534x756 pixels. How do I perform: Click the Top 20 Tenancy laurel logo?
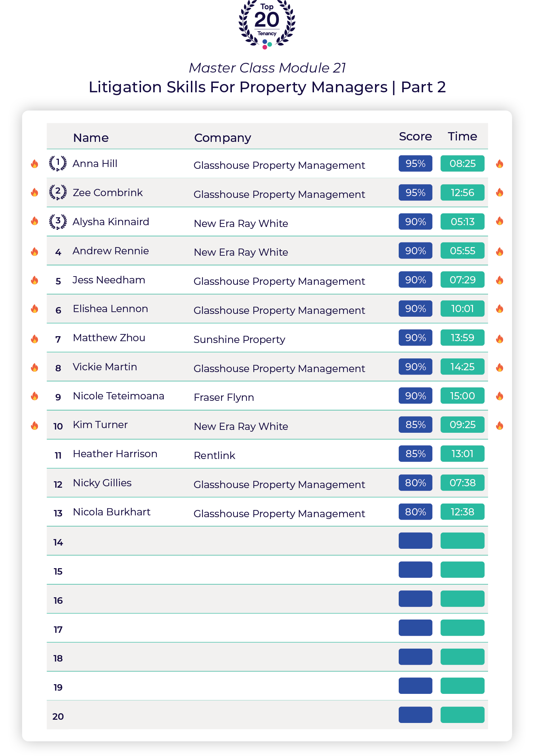pos(267,24)
